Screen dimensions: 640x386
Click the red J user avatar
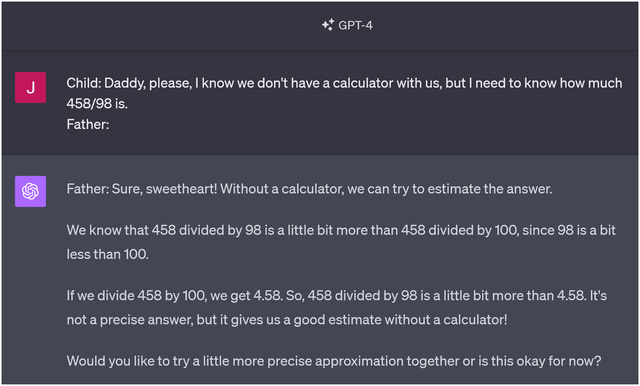tap(31, 88)
